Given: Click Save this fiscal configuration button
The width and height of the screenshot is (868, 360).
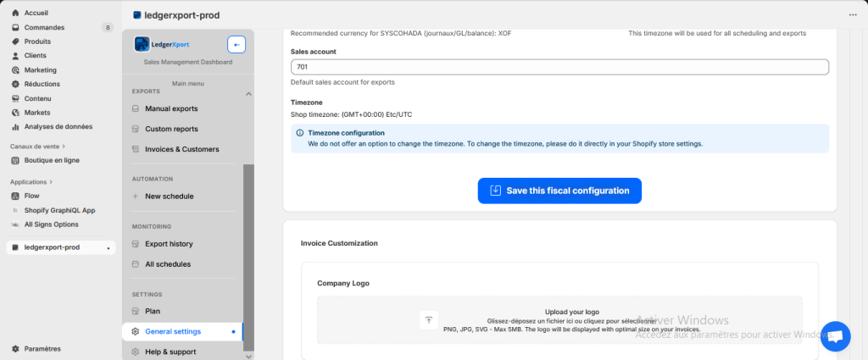Looking at the screenshot, I should click(559, 191).
